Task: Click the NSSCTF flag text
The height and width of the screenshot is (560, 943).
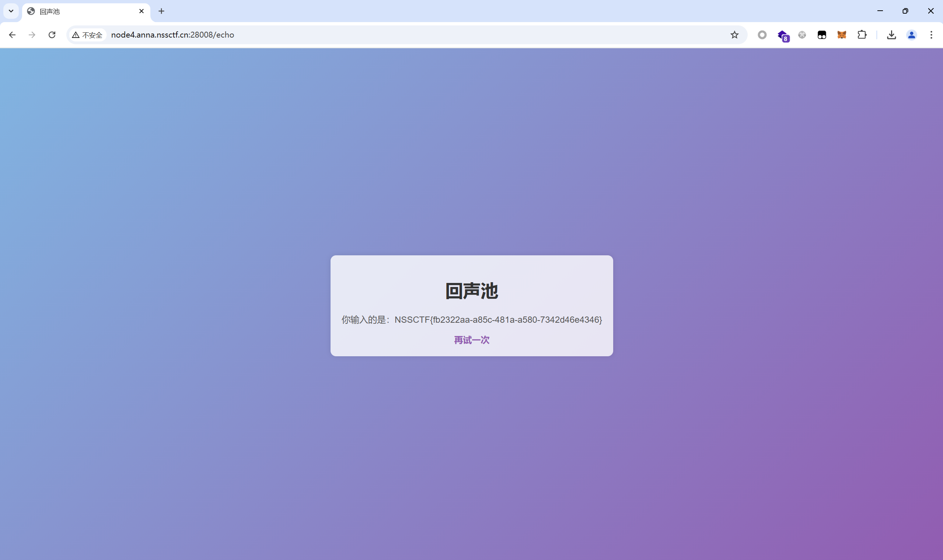Action: tap(498, 320)
